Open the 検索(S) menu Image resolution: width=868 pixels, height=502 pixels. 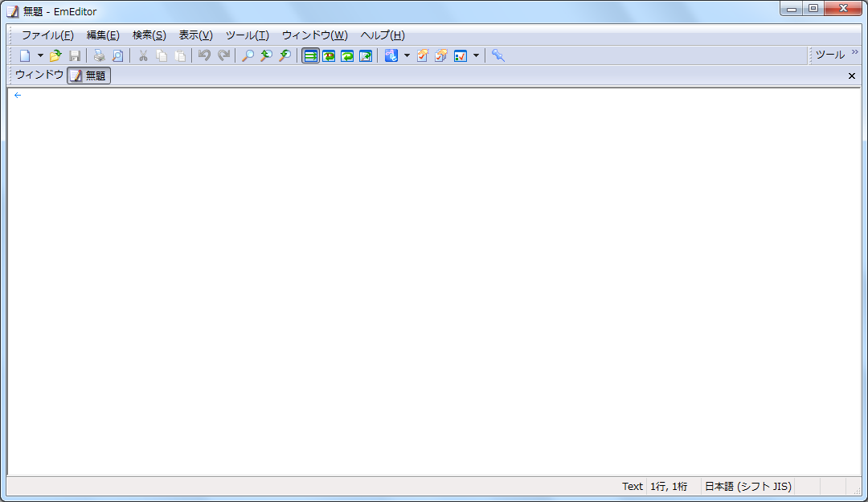pyautogui.click(x=149, y=35)
